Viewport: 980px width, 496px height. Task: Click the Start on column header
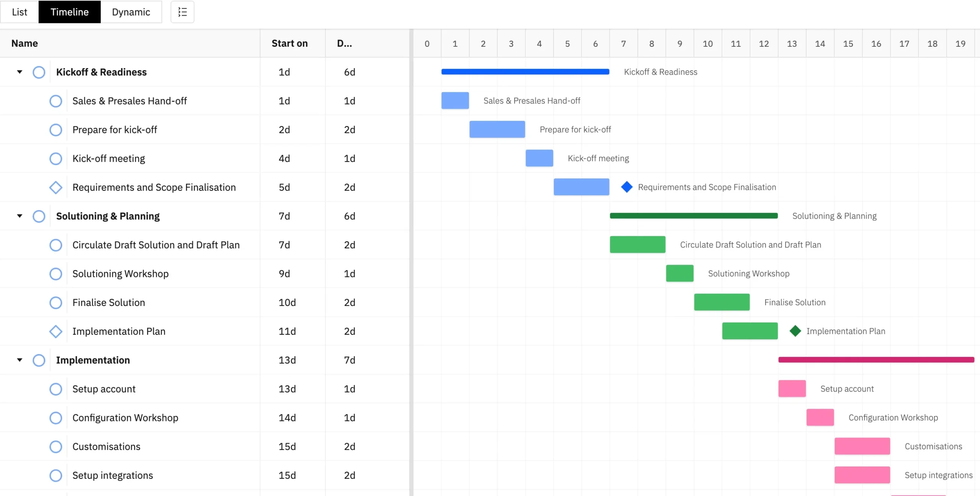[x=289, y=43]
